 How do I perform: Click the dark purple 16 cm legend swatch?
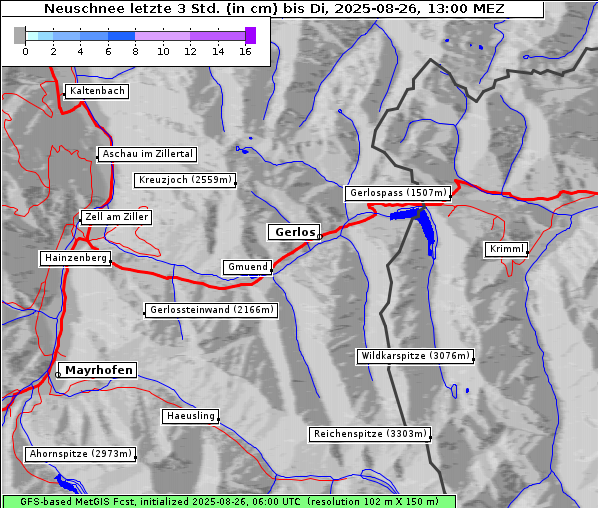(251, 35)
